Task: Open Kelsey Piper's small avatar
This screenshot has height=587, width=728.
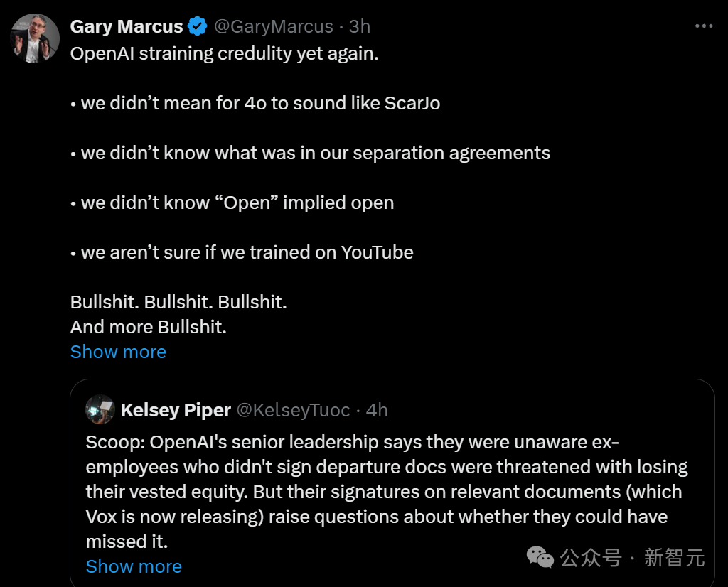Action: tap(100, 410)
